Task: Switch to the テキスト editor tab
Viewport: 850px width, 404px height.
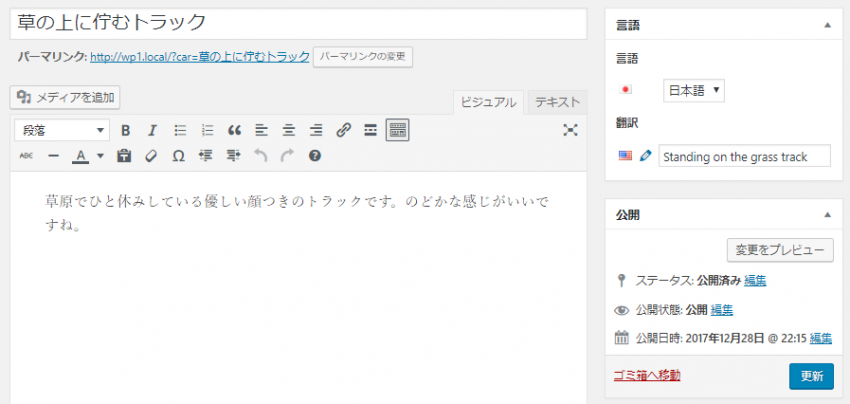Action: 557,102
